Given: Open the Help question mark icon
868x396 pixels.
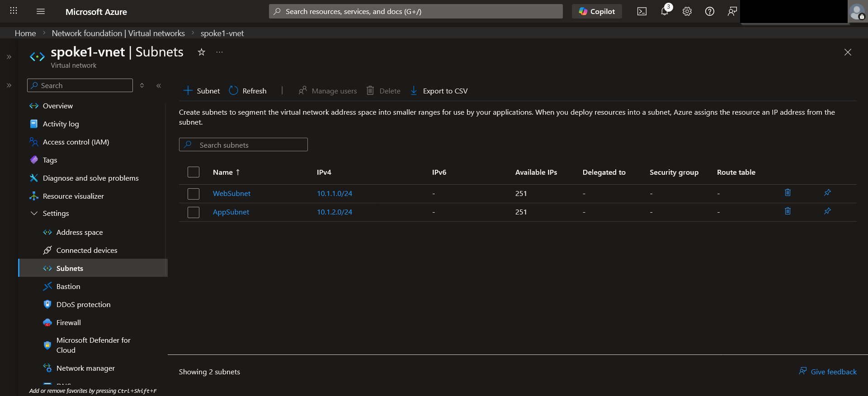Looking at the screenshot, I should pyautogui.click(x=710, y=11).
